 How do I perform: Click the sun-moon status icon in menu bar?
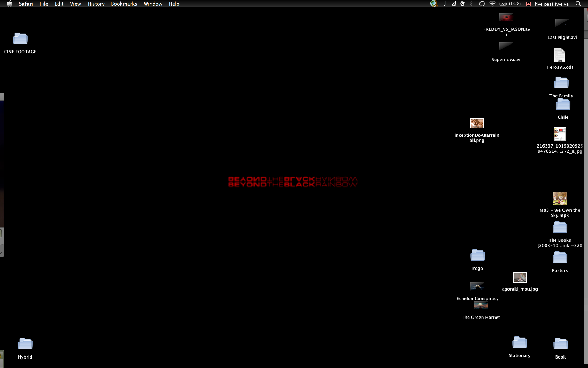tap(463, 4)
